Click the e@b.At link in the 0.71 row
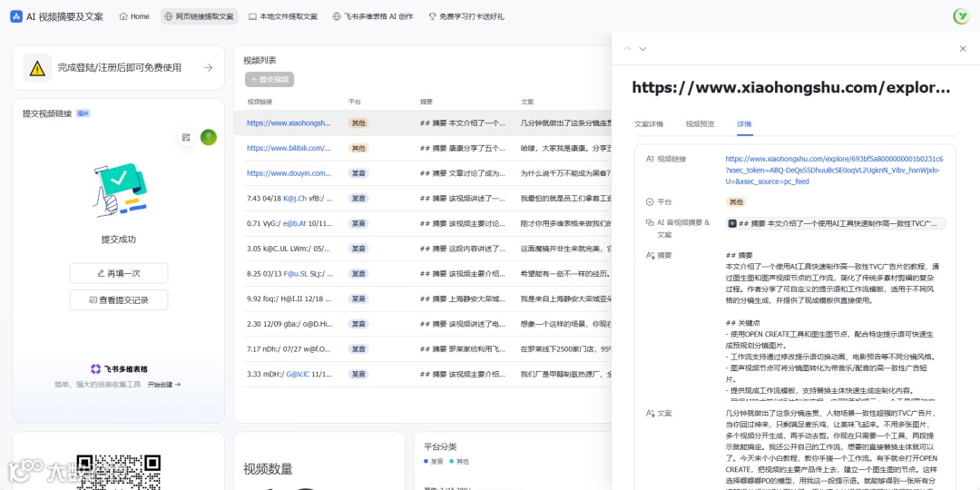The width and height of the screenshot is (980, 490). [294, 223]
